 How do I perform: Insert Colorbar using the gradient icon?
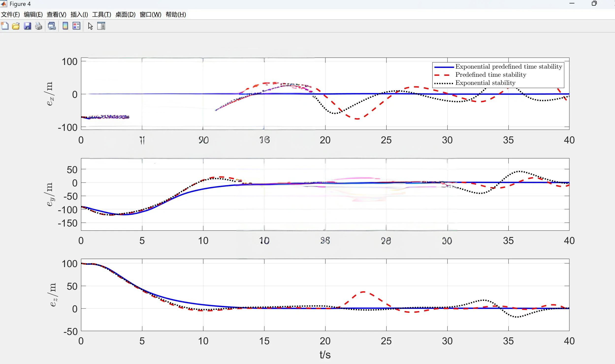pyautogui.click(x=65, y=26)
